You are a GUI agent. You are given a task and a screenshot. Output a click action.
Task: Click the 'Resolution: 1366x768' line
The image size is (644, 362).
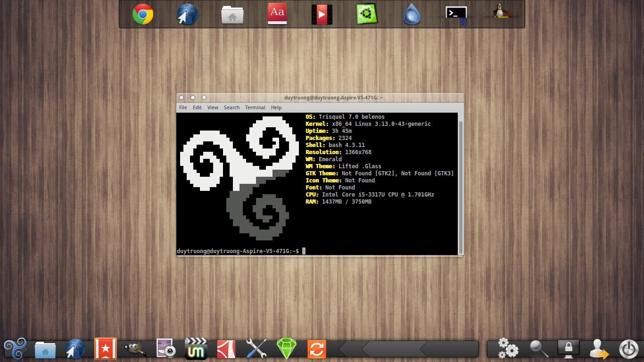point(339,152)
